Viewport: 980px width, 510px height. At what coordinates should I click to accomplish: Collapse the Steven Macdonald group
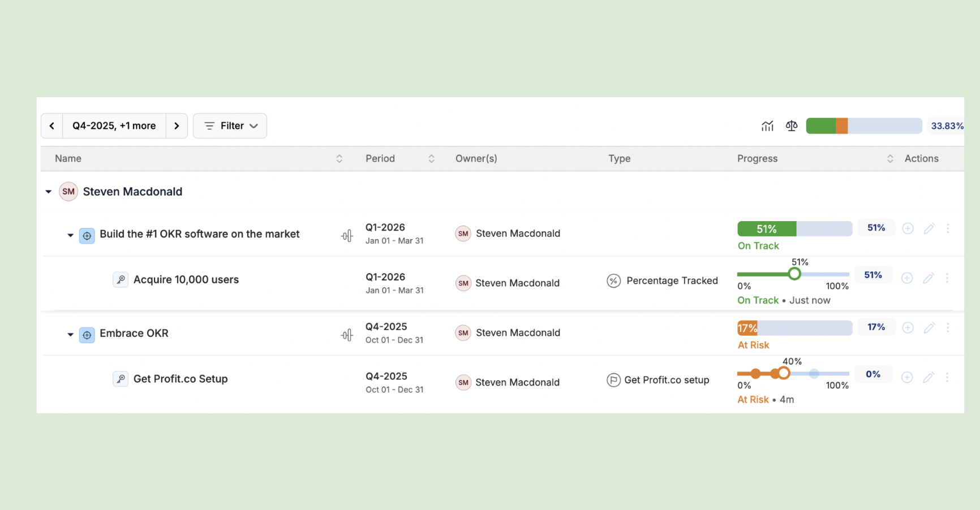[48, 191]
